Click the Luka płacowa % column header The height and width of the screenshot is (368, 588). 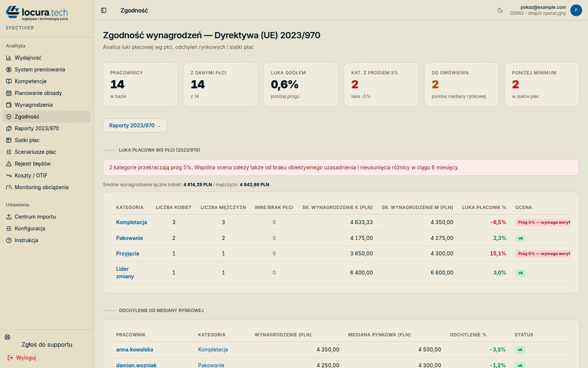[484, 208]
